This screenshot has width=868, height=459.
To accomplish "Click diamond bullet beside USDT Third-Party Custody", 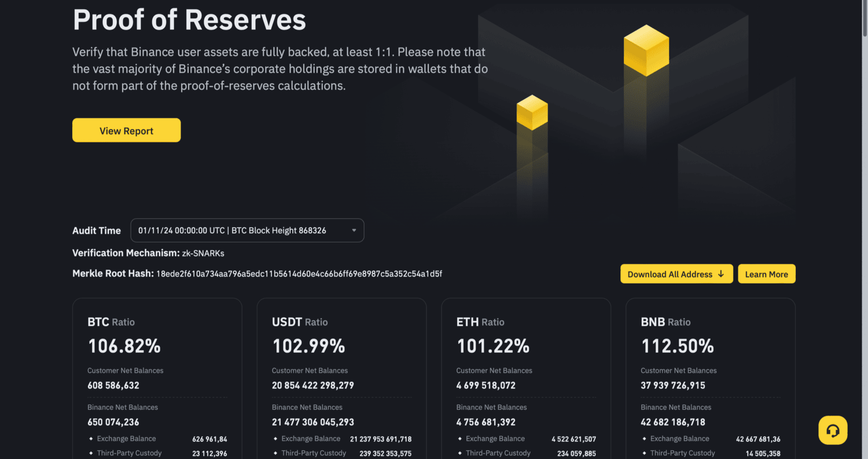I will (x=275, y=453).
